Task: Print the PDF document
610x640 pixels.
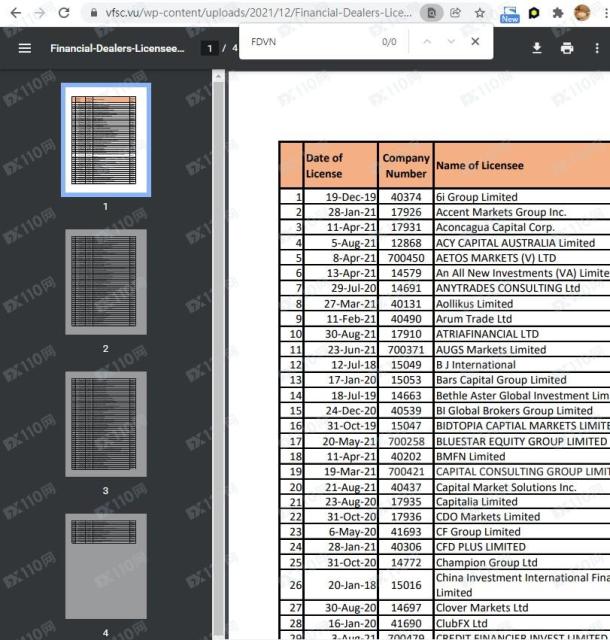Action: pos(567,48)
